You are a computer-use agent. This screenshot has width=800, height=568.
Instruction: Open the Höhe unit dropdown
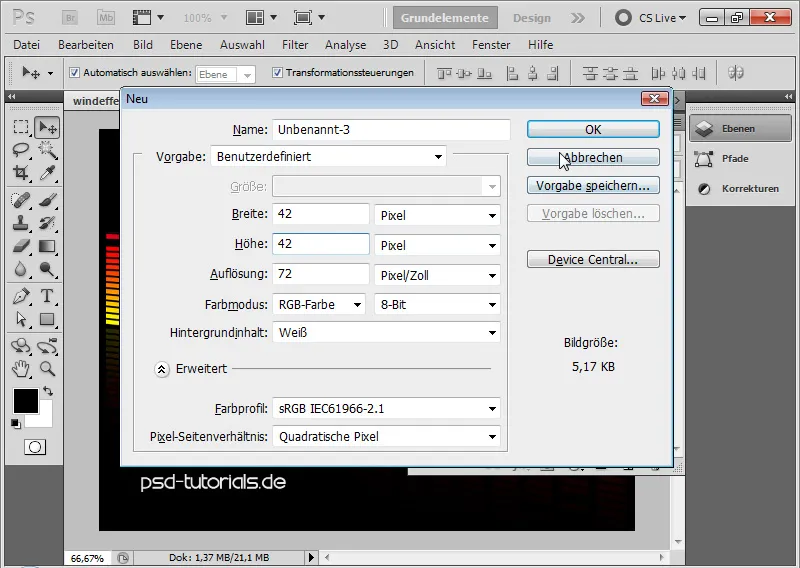tap(437, 245)
